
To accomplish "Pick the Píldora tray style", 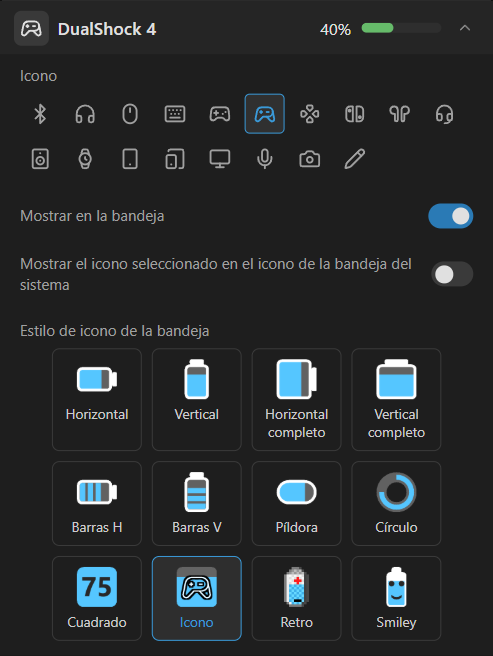I will pyautogui.click(x=297, y=503).
